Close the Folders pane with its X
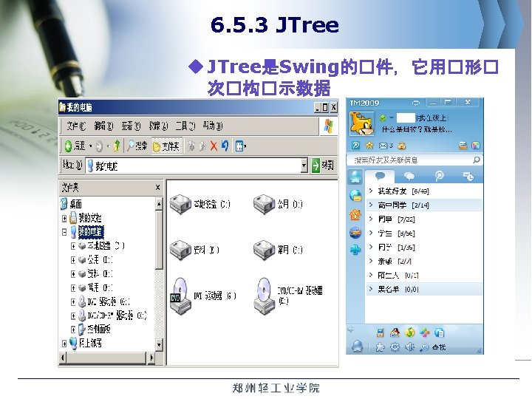Viewport: 532px width, 399px height. click(157, 187)
